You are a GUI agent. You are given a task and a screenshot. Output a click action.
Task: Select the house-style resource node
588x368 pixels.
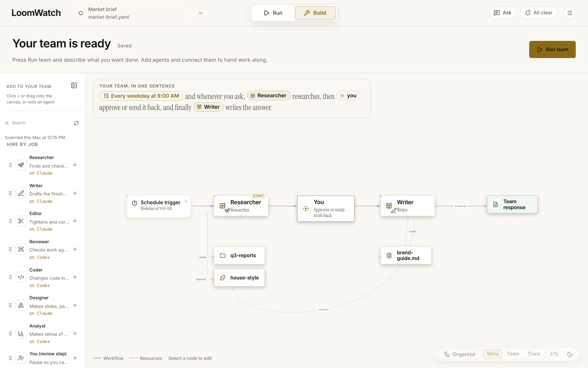tap(239, 278)
